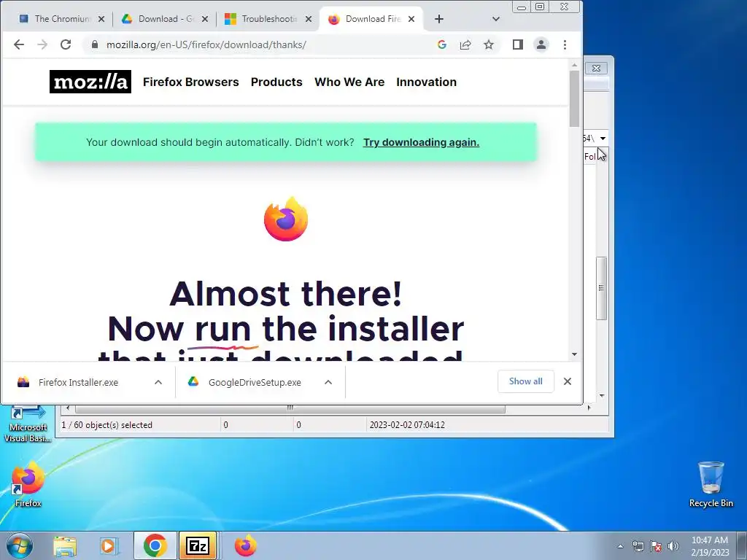The image size is (747, 560).
Task: Open Windows Explorer from taskbar
Action: (65, 545)
